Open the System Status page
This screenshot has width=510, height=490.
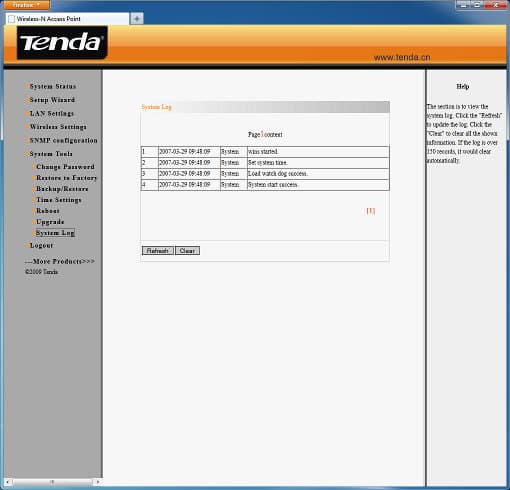pyautogui.click(x=53, y=86)
